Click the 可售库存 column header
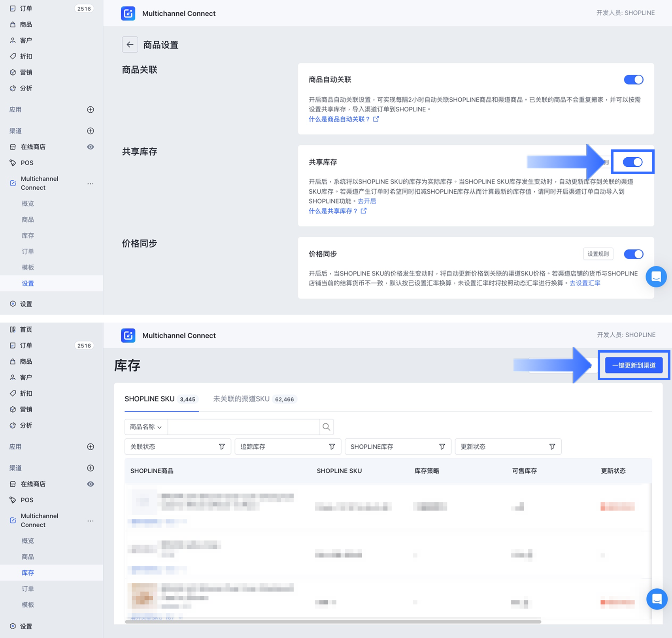672x638 pixels. (x=524, y=471)
